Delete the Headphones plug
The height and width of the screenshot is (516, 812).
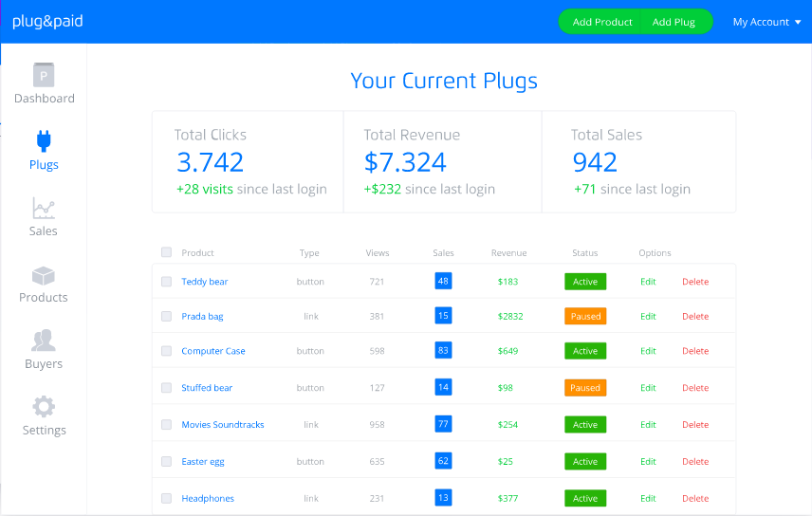tap(695, 498)
